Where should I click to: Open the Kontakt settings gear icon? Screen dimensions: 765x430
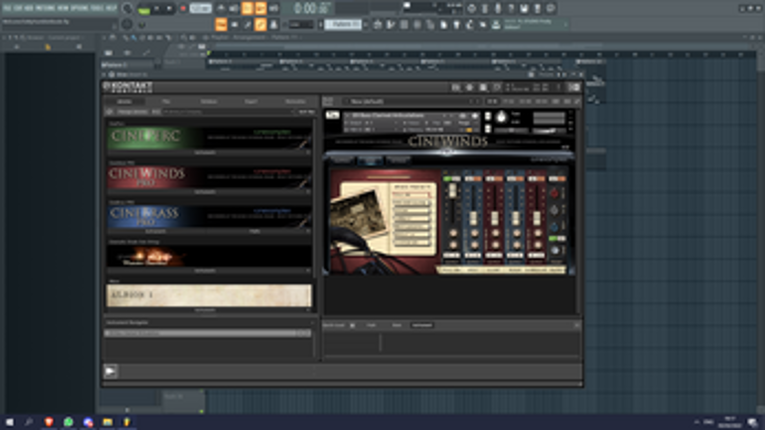pos(469,87)
